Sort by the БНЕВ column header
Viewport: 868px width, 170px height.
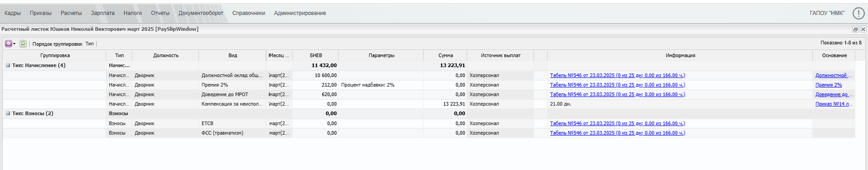(x=316, y=55)
